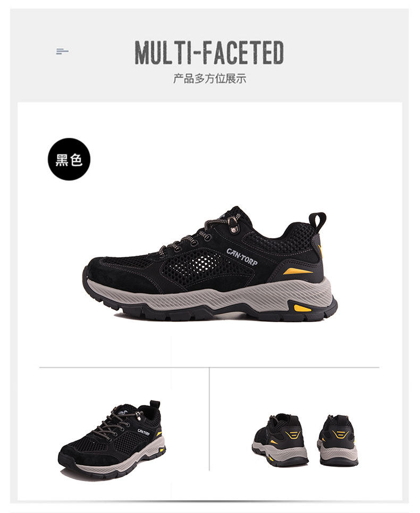Viewport: 420px width, 513px height.
Task: Select the left shoe in rear-view pair
Action: 280,440
